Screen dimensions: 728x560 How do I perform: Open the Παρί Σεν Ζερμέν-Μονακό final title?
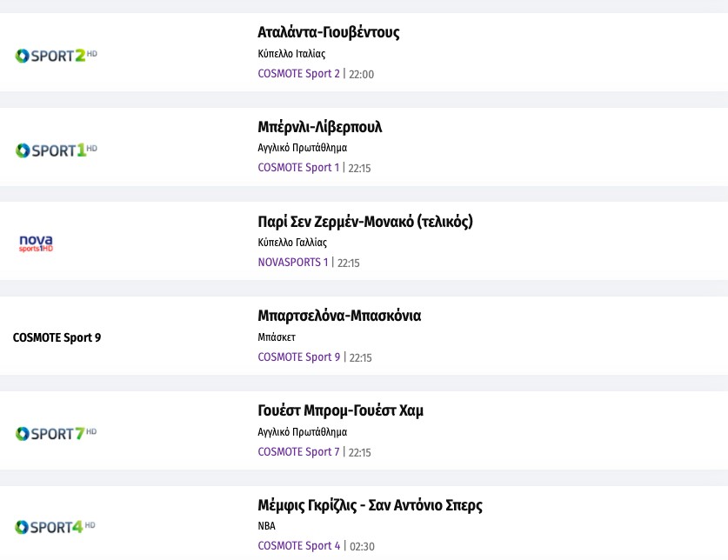365,222
